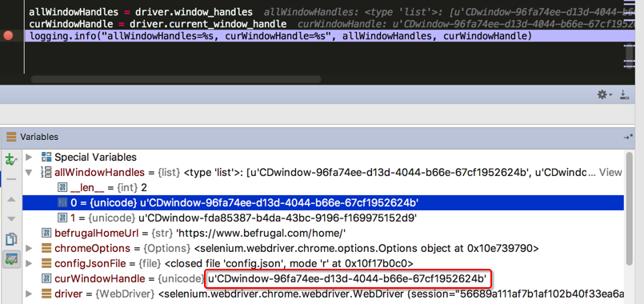Click the green watch/add icon in the Variables sidebar
The image size is (644, 304).
[11, 159]
